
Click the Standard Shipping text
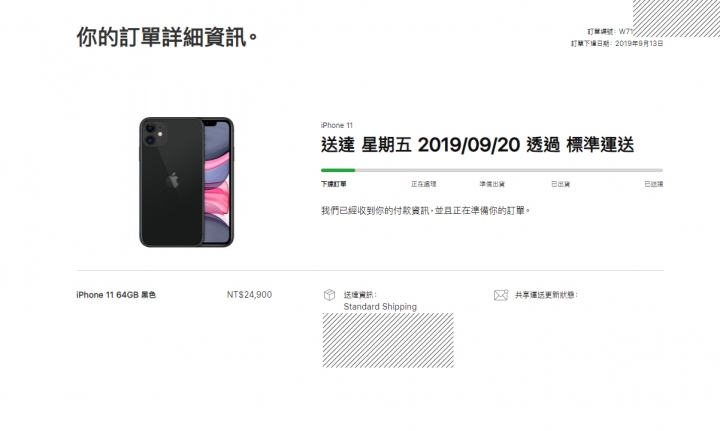click(380, 307)
